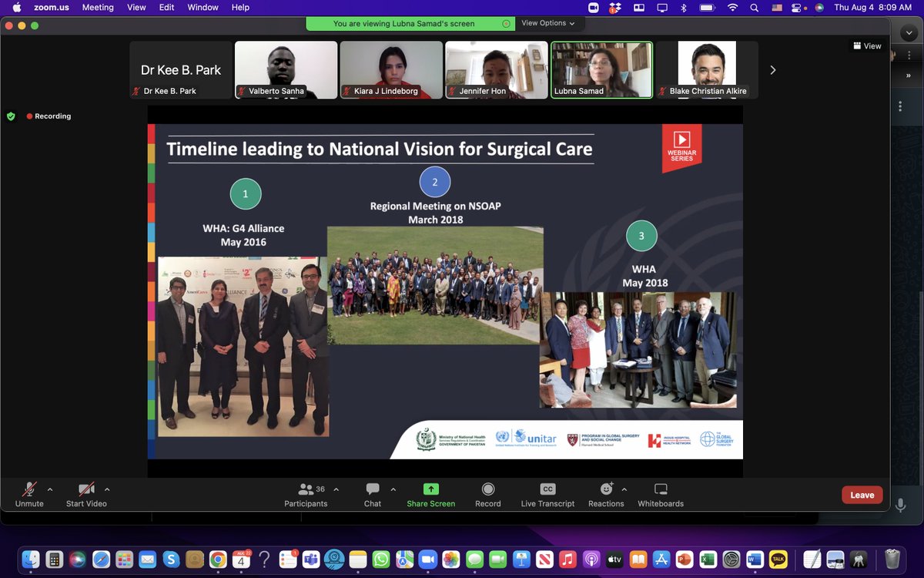Open the Whiteboards panel
This screenshot has height=578, width=924.
click(x=660, y=495)
